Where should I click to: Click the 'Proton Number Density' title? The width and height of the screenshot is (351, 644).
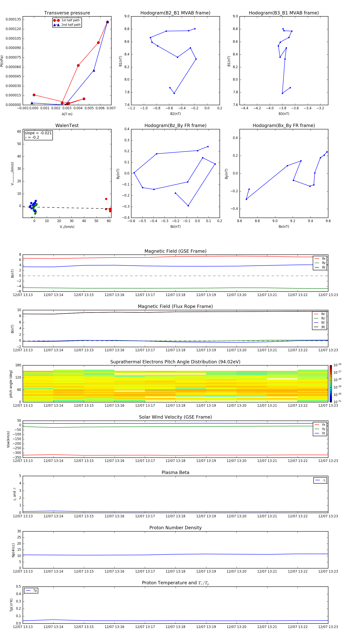click(x=175, y=528)
